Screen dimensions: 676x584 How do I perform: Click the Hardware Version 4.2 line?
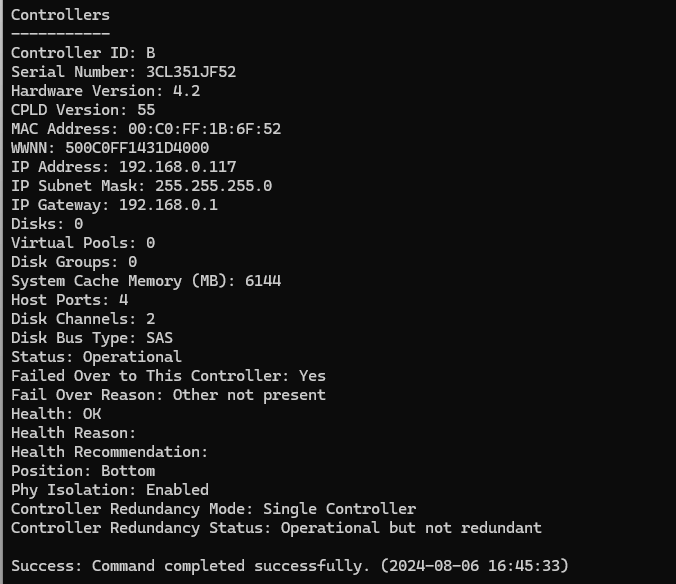coord(105,91)
